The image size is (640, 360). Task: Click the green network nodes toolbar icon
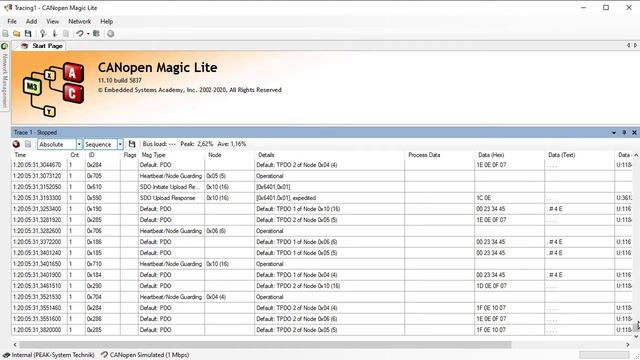[96, 33]
